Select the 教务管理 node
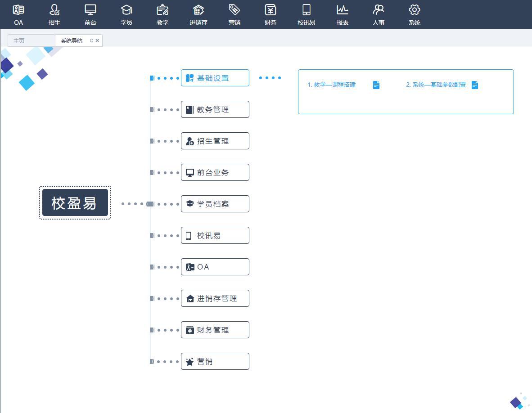Image resolution: width=532 pixels, height=413 pixels. tap(215, 109)
